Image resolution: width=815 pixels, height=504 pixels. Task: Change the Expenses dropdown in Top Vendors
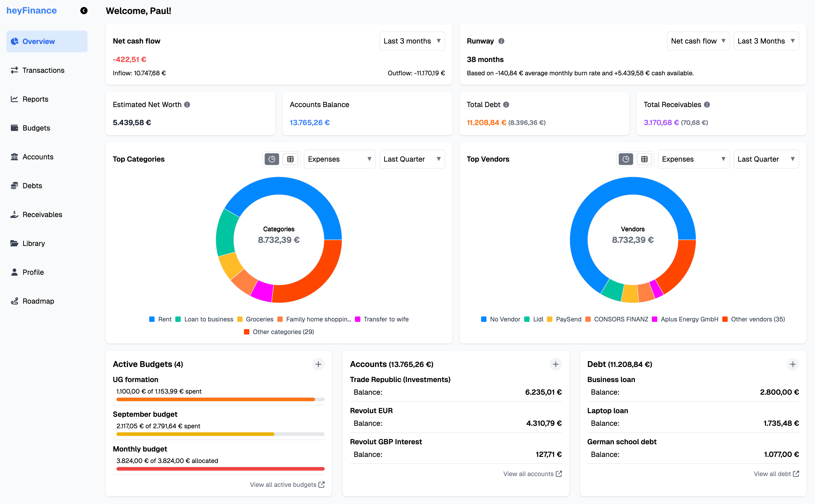694,159
